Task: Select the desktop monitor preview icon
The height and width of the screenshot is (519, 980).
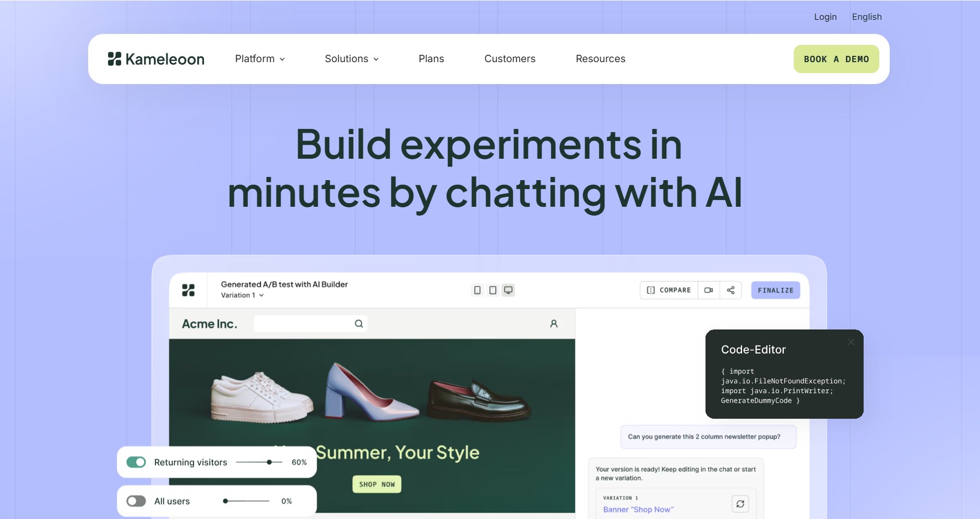Action: click(508, 290)
